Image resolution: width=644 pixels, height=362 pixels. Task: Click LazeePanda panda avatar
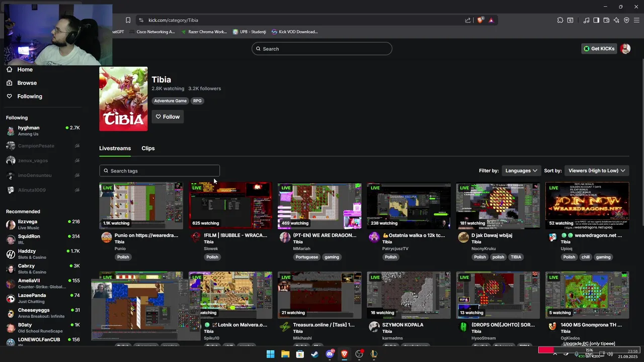(x=11, y=299)
